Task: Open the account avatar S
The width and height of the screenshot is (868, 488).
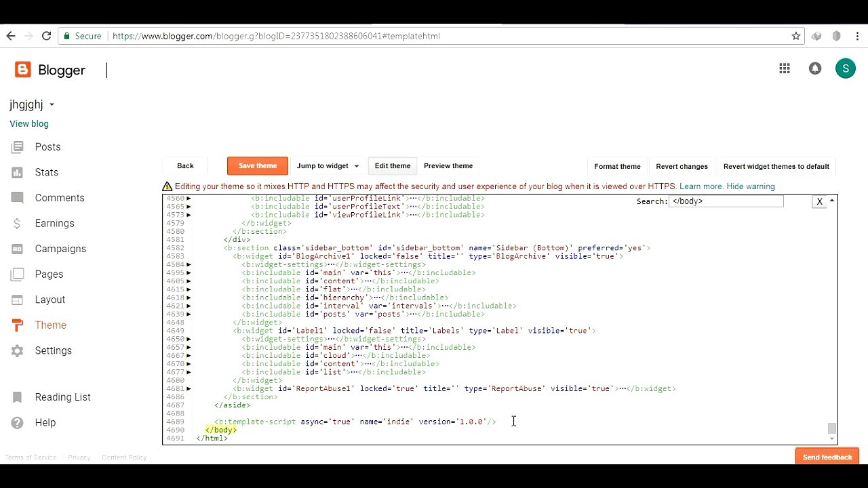Action: (x=845, y=68)
